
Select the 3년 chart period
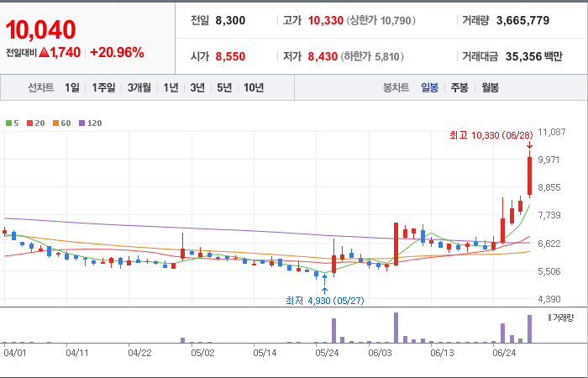(x=197, y=87)
